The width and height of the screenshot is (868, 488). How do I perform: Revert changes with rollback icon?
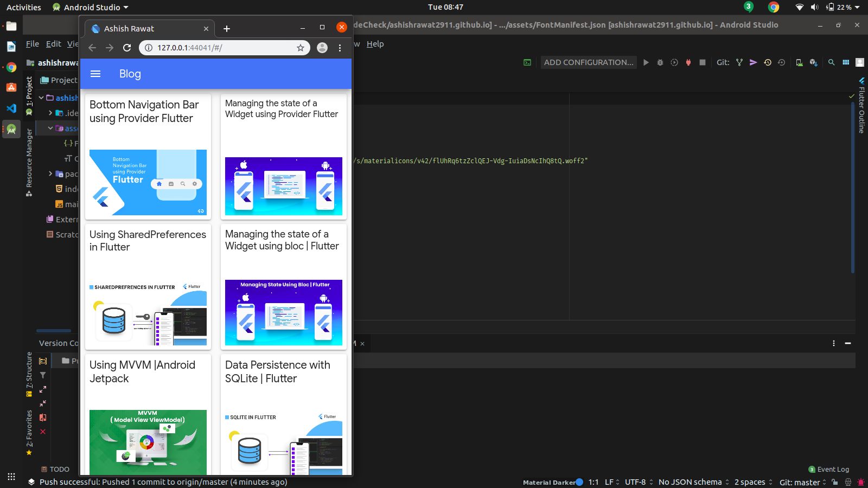[x=782, y=62]
